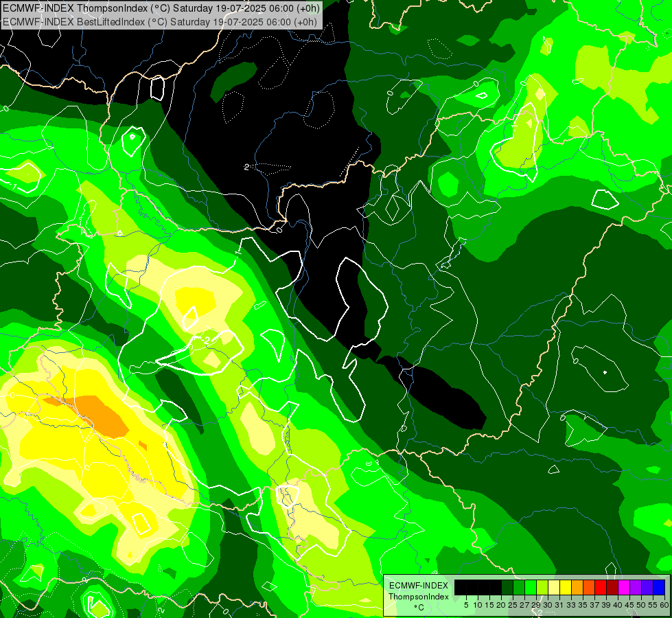Click the blue 55–60 legend swatch
Screen dimensions: 672x618
click(x=659, y=587)
